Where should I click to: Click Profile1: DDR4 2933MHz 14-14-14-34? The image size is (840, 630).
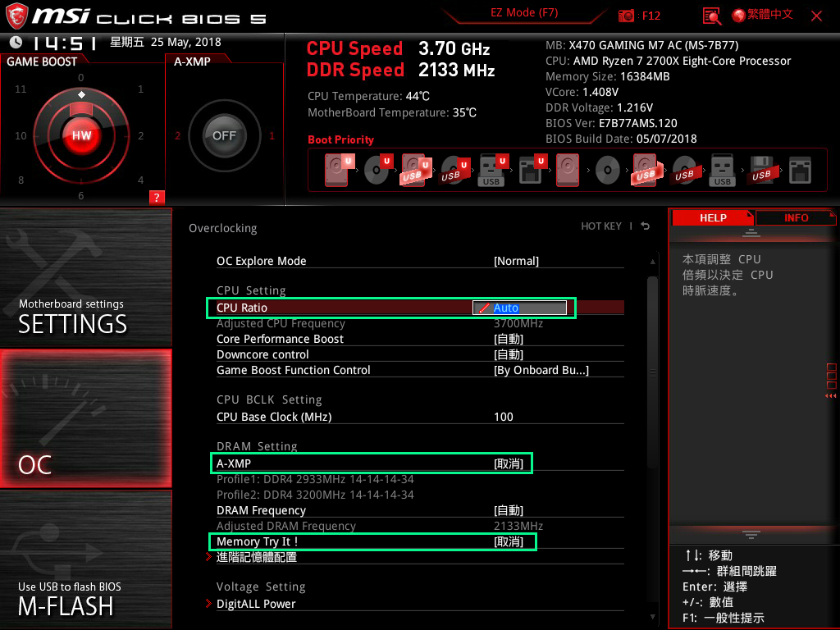(x=315, y=479)
